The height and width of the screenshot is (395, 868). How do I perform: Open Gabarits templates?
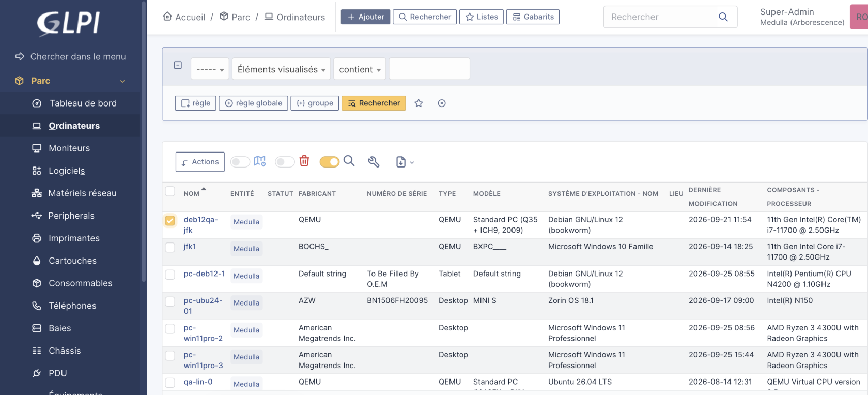point(533,17)
